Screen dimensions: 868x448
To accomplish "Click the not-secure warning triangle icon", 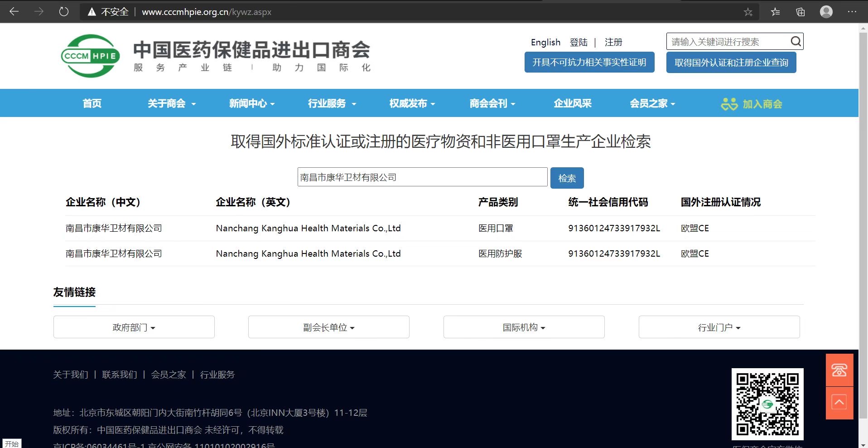I will [x=92, y=12].
